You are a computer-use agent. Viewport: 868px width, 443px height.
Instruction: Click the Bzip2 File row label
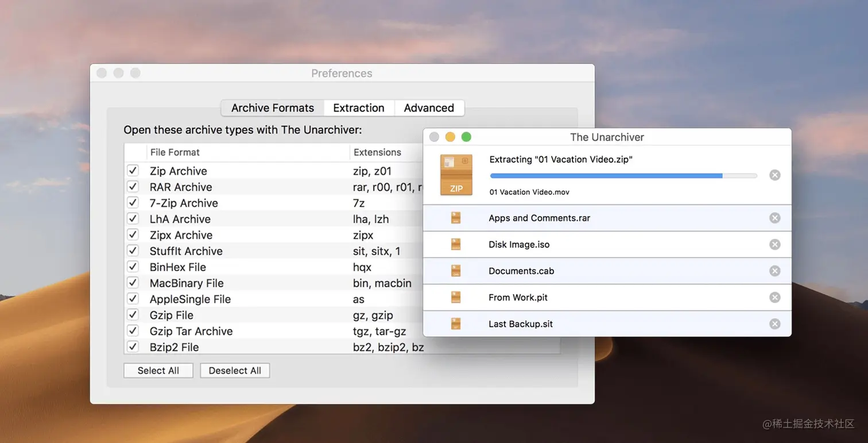174,347
